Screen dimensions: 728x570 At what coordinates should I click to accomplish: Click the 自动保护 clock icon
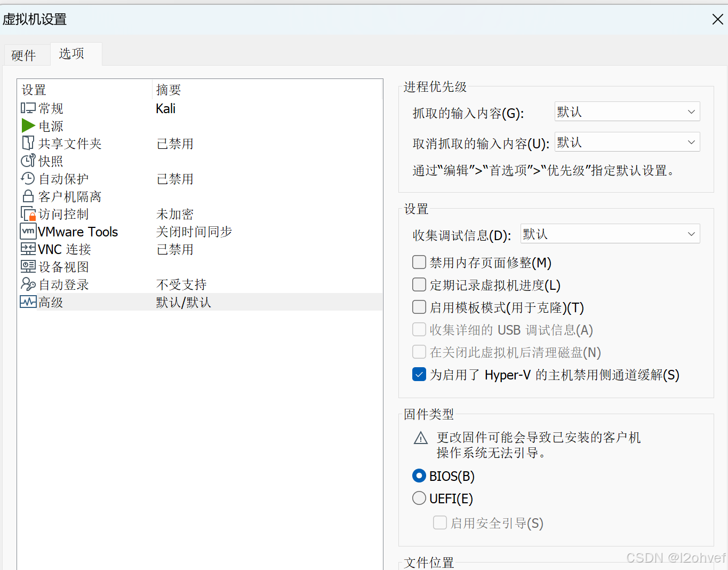[x=28, y=178]
